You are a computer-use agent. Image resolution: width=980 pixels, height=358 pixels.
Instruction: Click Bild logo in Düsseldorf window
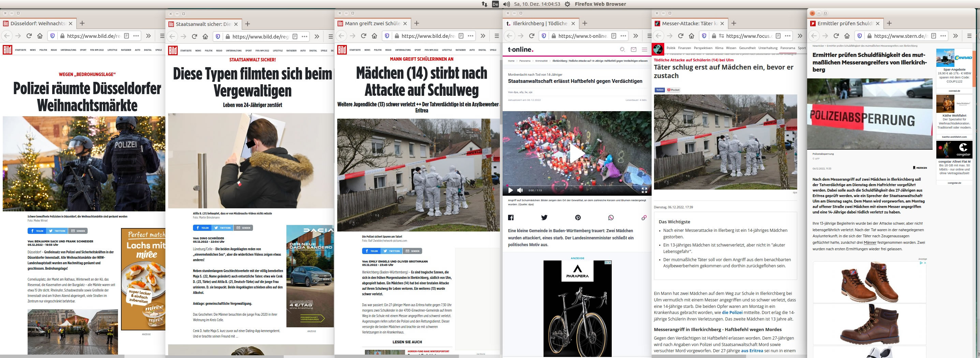[7, 49]
